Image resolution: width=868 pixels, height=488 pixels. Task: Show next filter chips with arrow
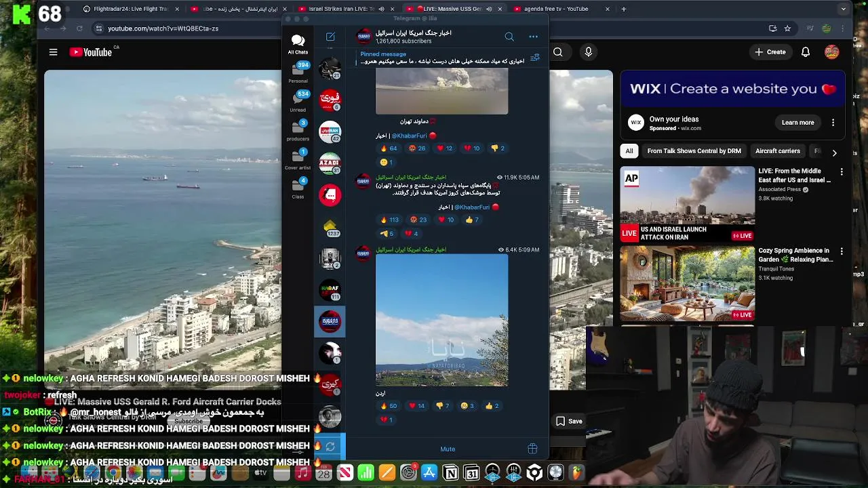coord(834,153)
